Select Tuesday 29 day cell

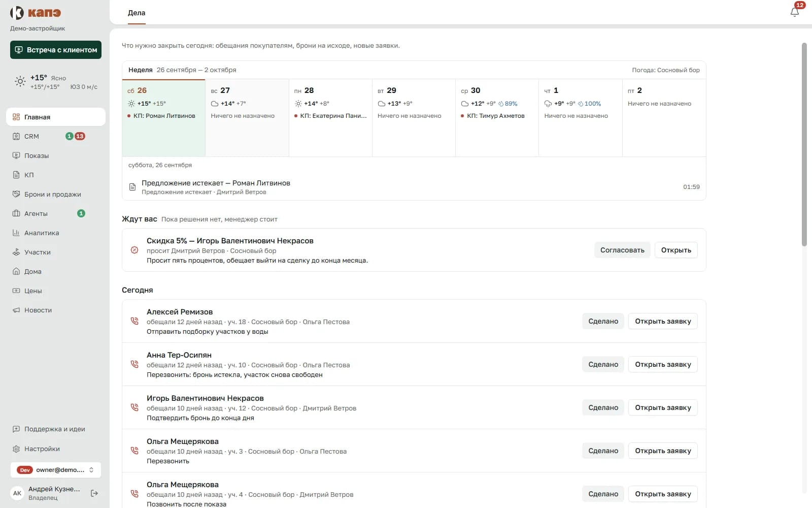414,118
